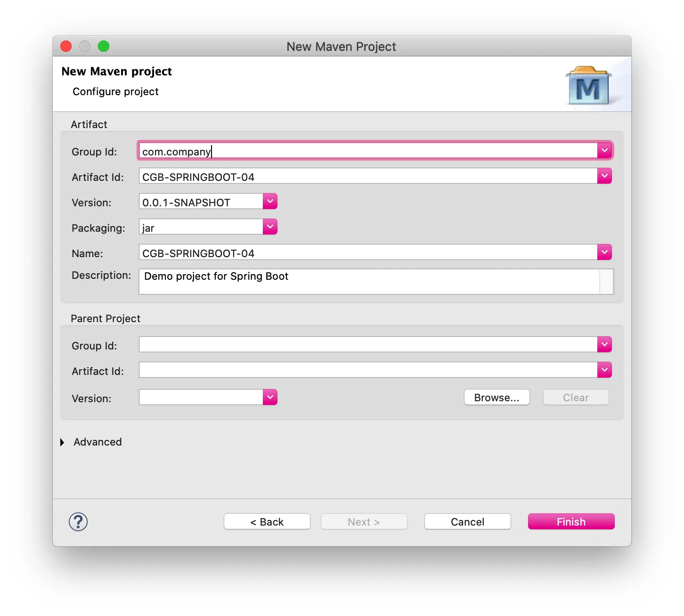Viewport: 684px width, 616px height.
Task: Click the empty Parent Project Artifact Id field
Action: tap(368, 370)
